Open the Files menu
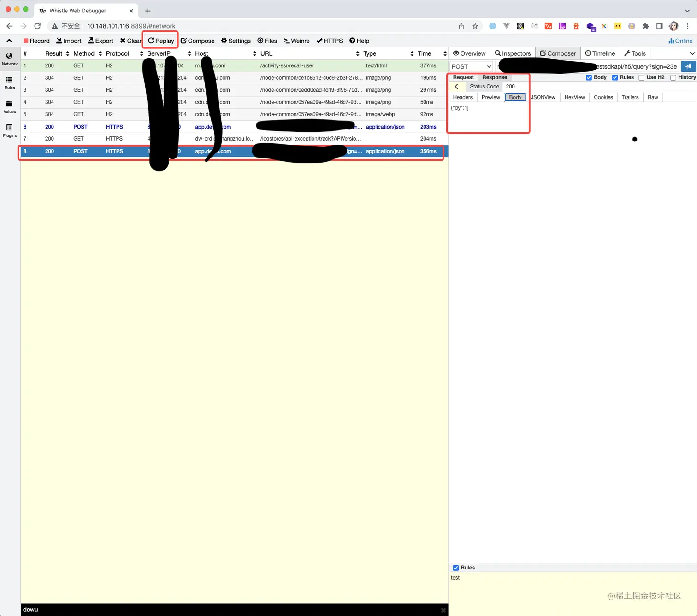This screenshot has height=616, width=697. (x=267, y=41)
